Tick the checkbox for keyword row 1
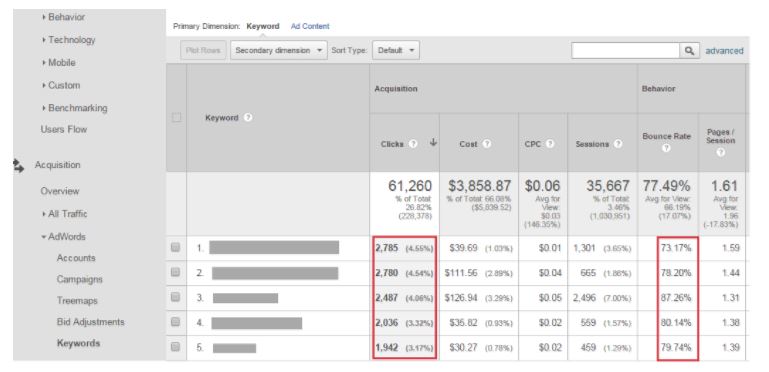 click(176, 248)
